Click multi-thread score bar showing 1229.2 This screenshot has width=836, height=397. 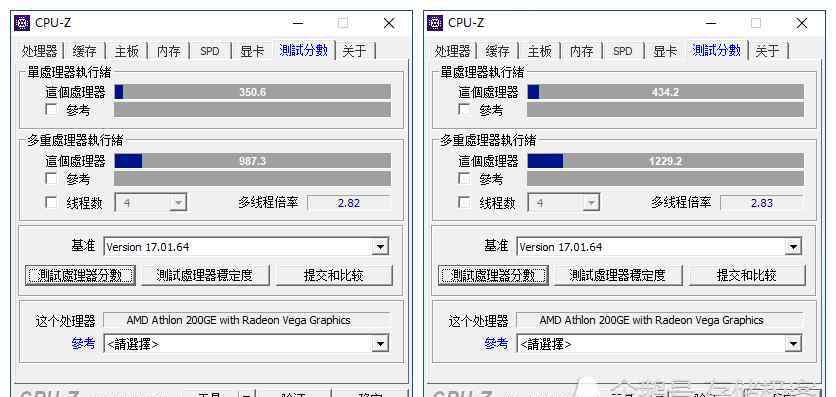(x=666, y=161)
